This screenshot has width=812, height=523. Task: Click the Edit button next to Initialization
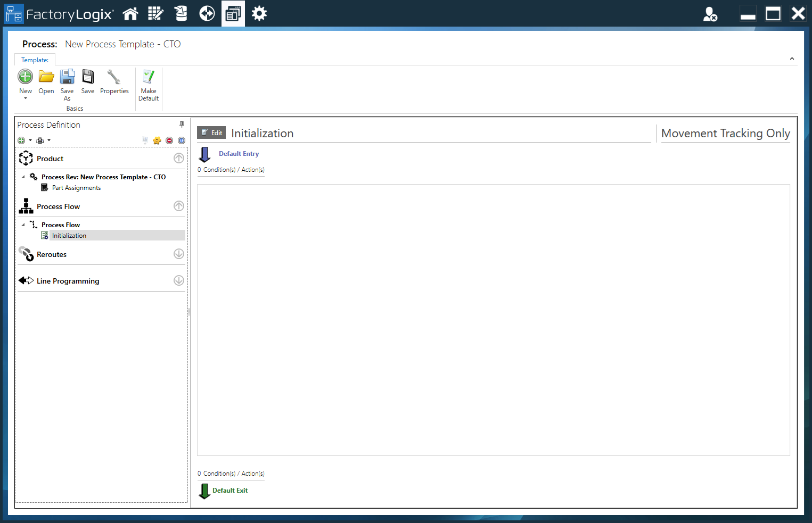click(211, 132)
